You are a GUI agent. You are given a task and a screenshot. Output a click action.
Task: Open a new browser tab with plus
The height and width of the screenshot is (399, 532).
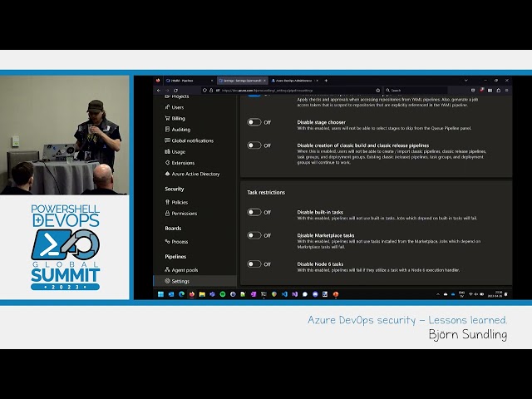point(326,81)
